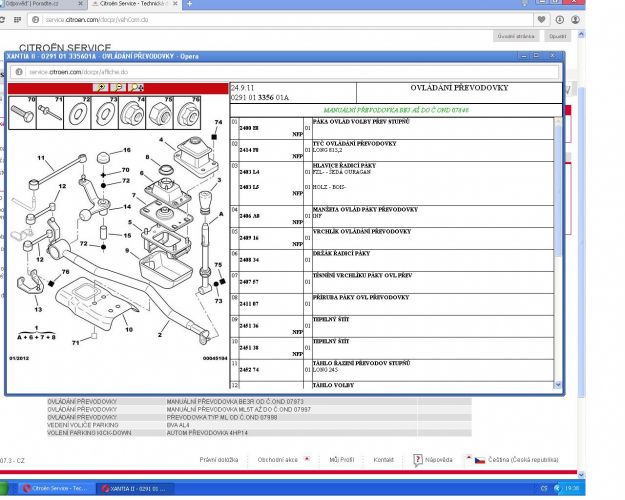This screenshot has height=500, width=625.
Task: Click the site info icon in popup address bar
Action: pyautogui.click(x=19, y=72)
